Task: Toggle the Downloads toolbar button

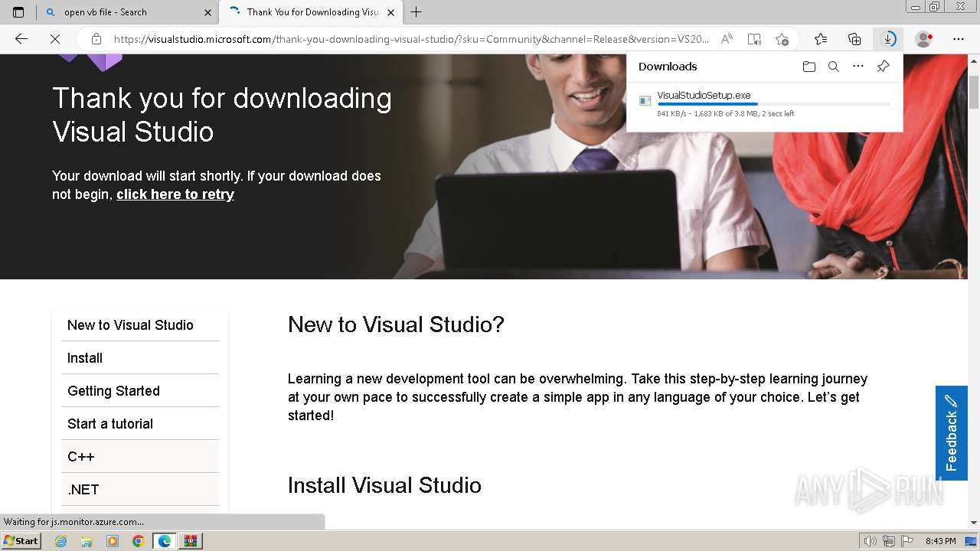Action: tap(888, 39)
